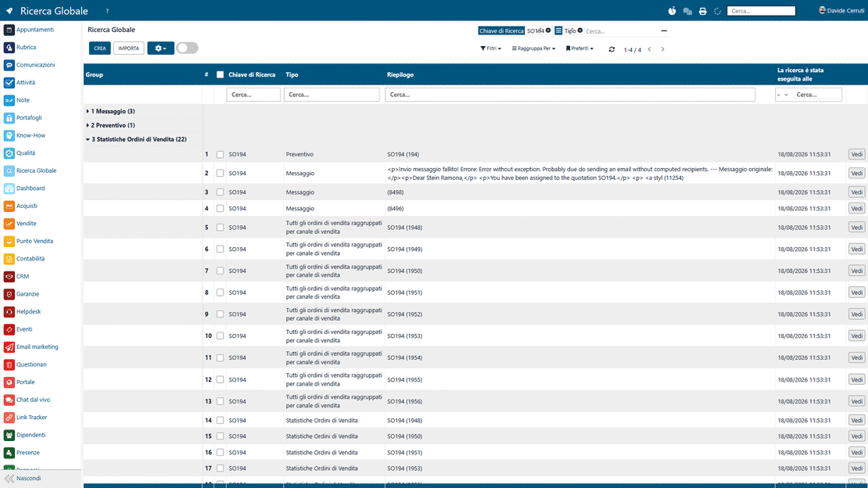Open Dipendenti in sidebar
Image resolution: width=868 pixels, height=488 pixels.
30,435
